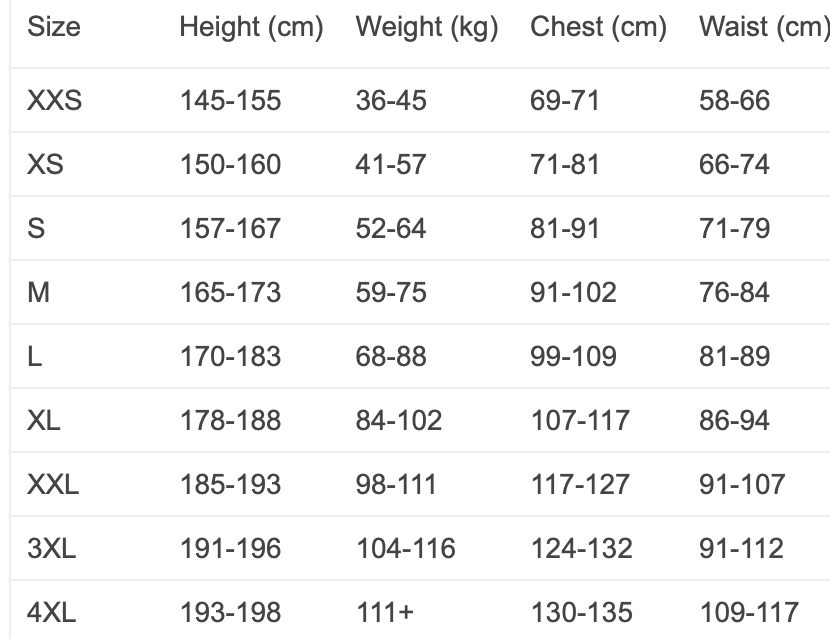Image resolution: width=830 pixels, height=639 pixels.
Task: Click chest value 107-117
Action: coord(580,420)
